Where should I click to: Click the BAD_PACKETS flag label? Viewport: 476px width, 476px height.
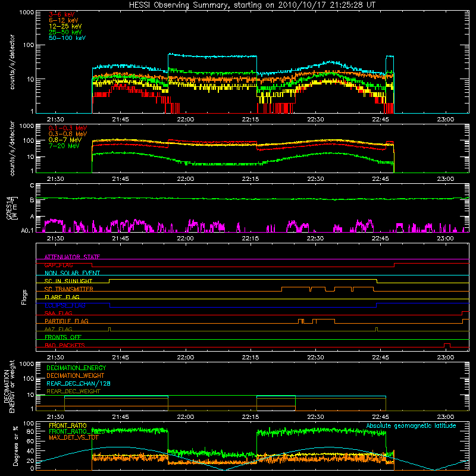tap(65, 345)
